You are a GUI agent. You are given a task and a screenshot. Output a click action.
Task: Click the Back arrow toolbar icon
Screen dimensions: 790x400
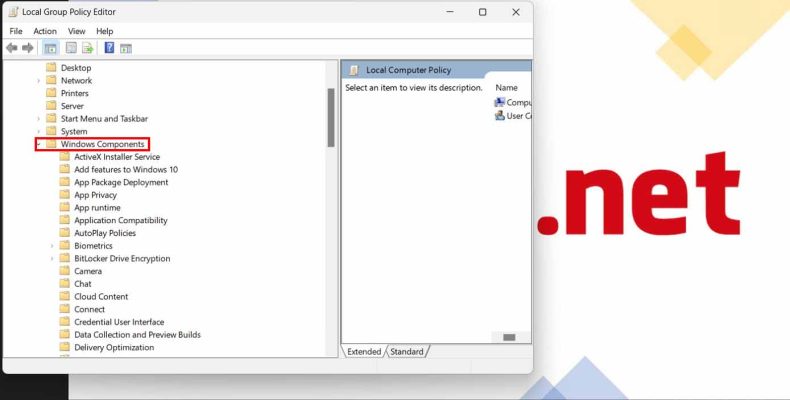(x=12, y=48)
